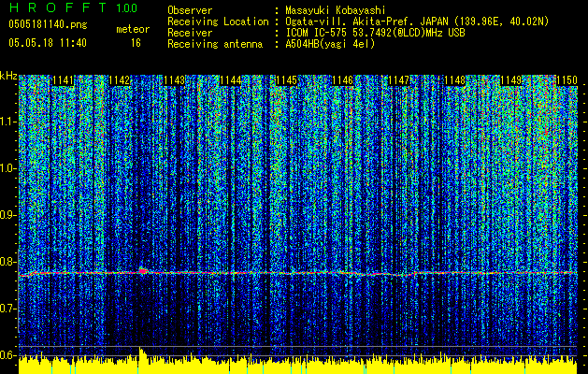Screen dimensions: 588x374
Task: Click the 1141 time marker
Action: 64,81
